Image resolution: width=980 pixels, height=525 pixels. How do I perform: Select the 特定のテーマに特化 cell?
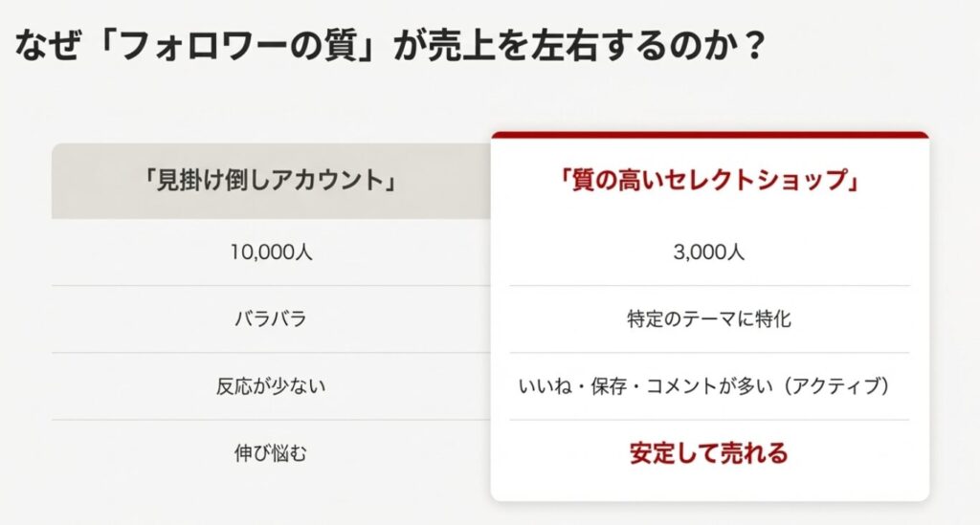click(x=709, y=319)
